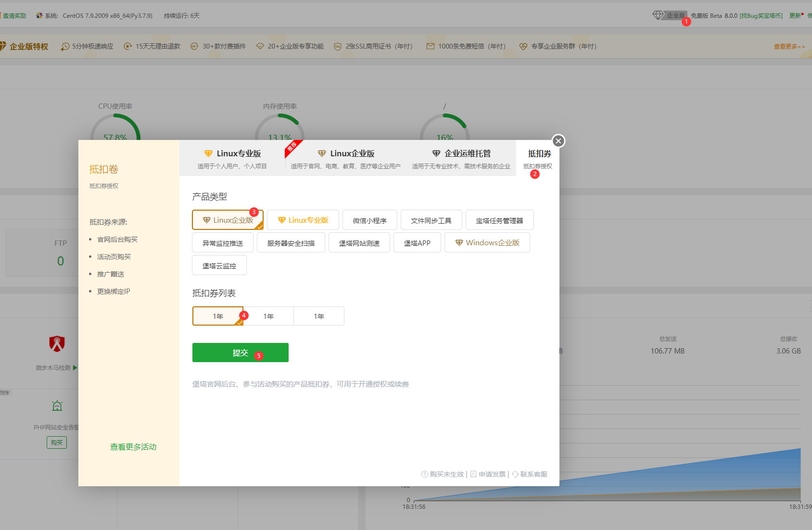Click diamond icon on Linux专业版 tab

click(x=208, y=153)
